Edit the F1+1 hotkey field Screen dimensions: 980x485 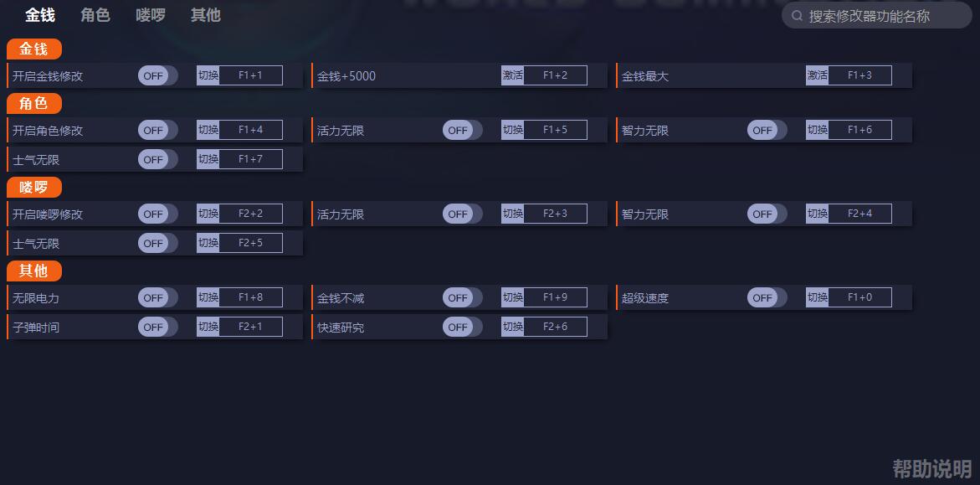coord(250,75)
